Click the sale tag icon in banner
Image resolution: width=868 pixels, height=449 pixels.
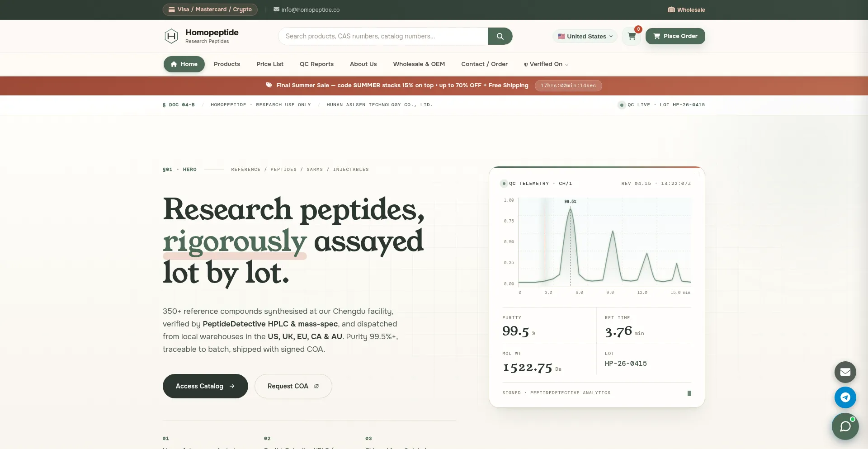click(269, 85)
